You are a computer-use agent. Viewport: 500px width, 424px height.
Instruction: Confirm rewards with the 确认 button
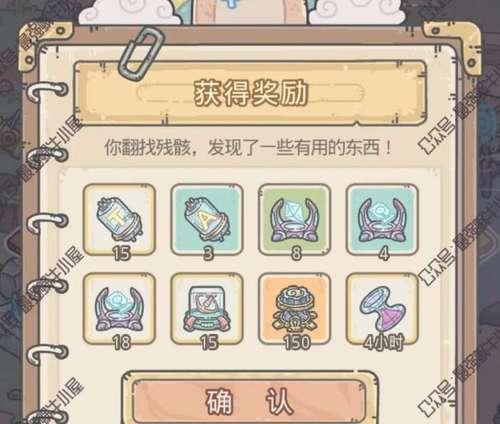click(250, 402)
